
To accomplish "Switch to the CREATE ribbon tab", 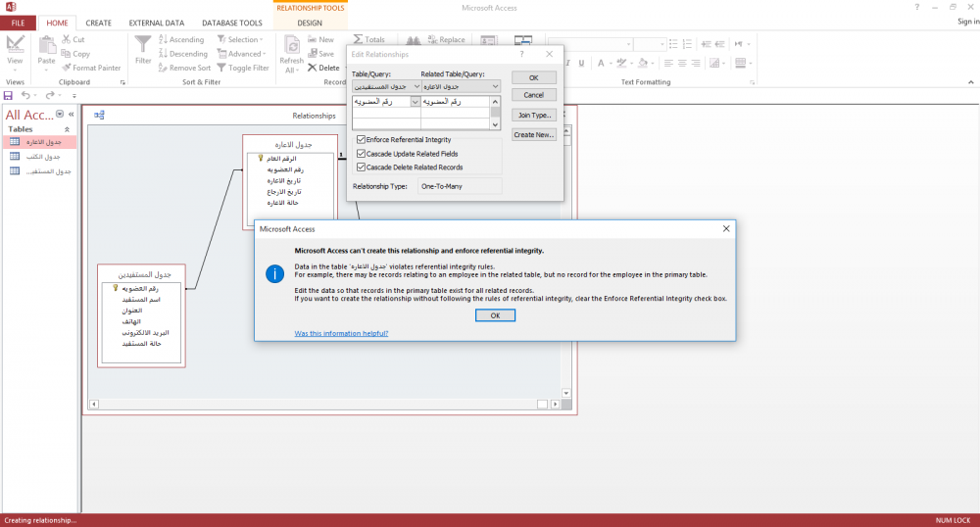I will point(98,24).
